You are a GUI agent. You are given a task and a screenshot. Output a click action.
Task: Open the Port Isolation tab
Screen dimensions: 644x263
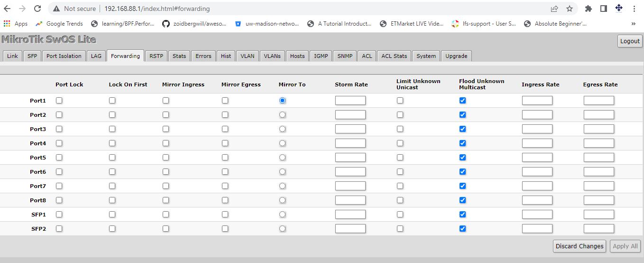point(64,56)
